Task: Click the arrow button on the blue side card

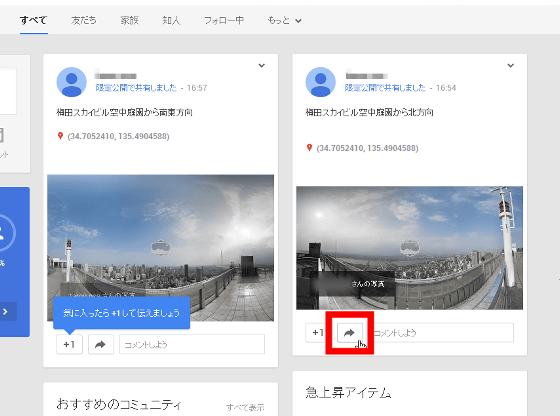Action: [6, 311]
